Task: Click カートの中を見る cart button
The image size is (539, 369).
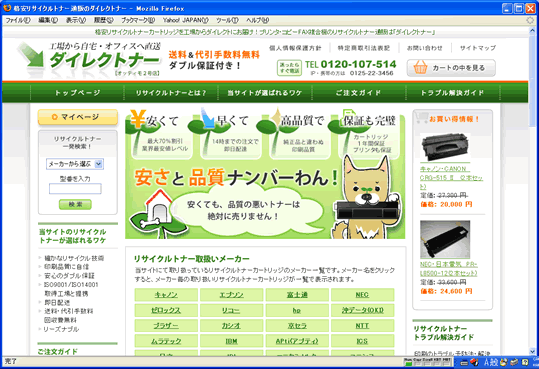Action: pos(451,68)
